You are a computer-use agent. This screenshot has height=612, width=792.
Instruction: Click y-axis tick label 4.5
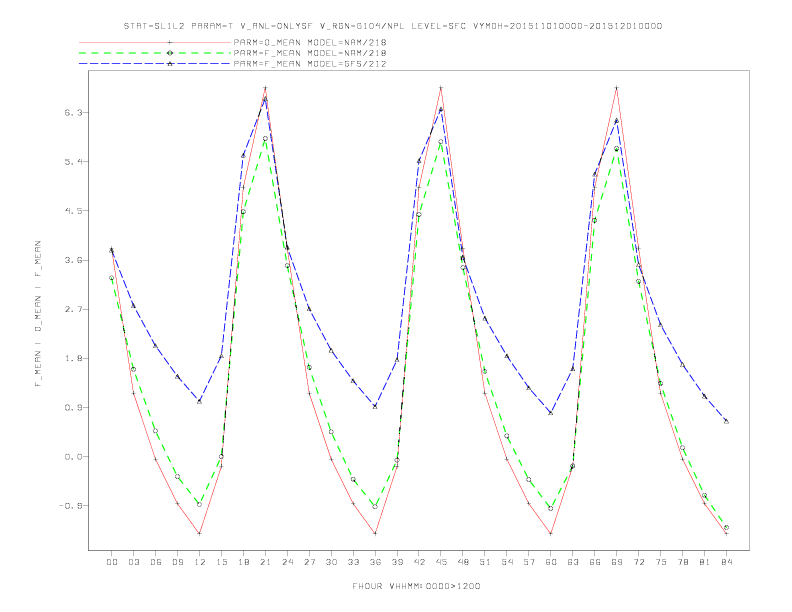coord(72,211)
